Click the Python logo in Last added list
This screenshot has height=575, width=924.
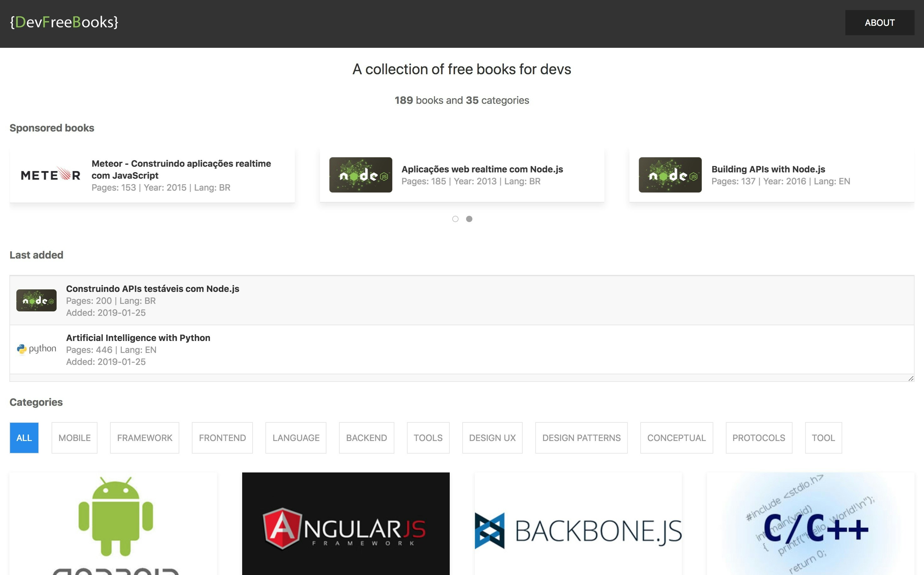36,349
